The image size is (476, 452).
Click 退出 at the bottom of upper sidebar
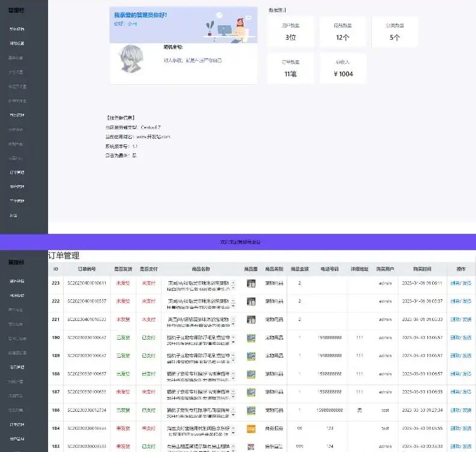pos(13,215)
